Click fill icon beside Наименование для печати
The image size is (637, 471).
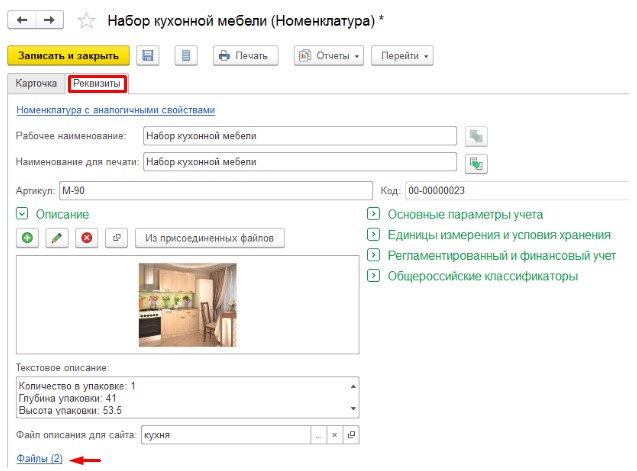(x=476, y=164)
